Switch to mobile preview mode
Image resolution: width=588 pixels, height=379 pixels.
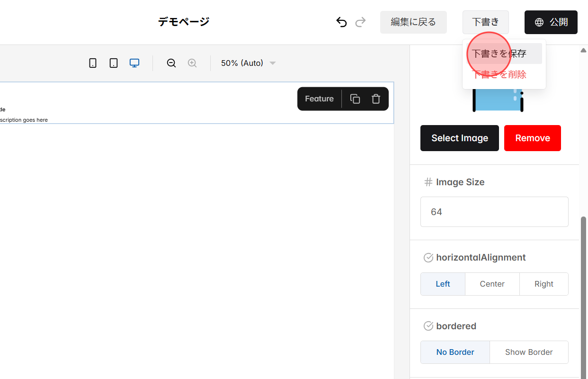coord(93,63)
